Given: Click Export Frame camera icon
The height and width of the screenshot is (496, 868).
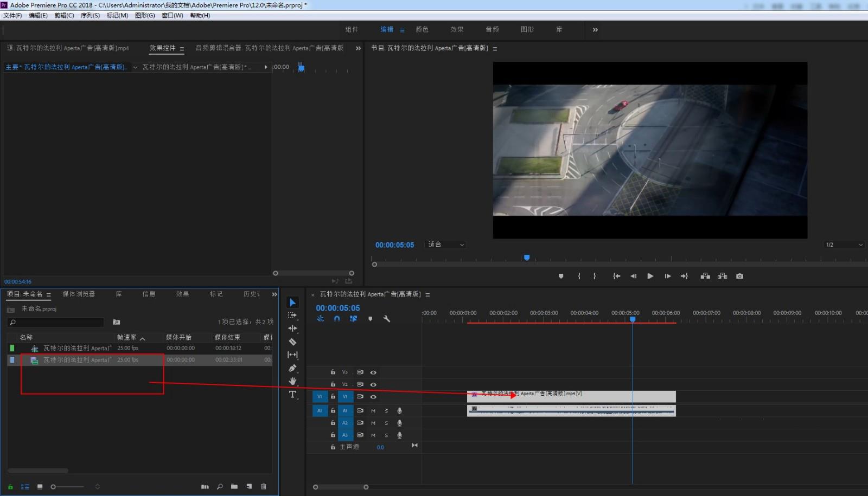Looking at the screenshot, I should pos(739,276).
